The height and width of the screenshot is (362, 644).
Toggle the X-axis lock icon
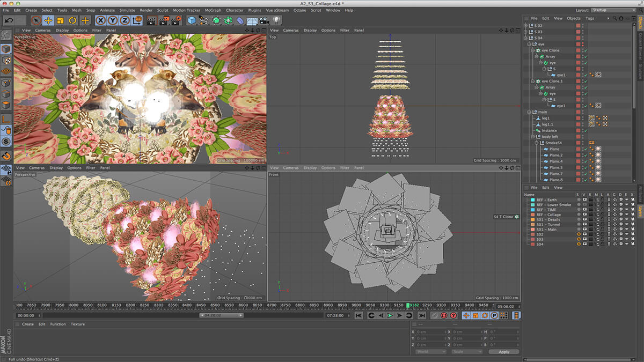click(100, 20)
